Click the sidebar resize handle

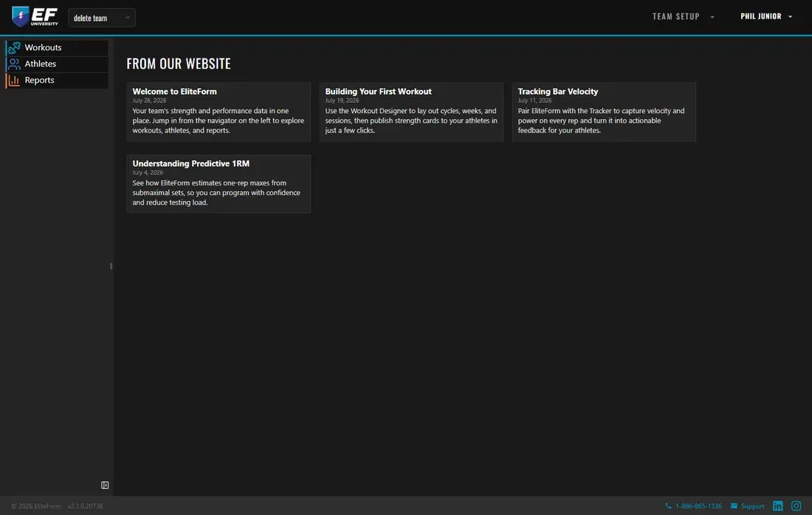pyautogui.click(x=111, y=266)
